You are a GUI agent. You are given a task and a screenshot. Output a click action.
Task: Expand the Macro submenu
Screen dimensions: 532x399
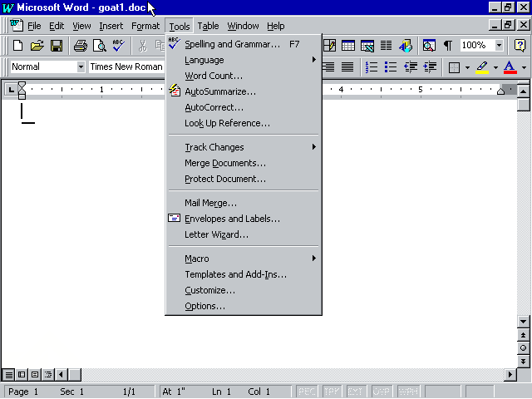point(244,259)
